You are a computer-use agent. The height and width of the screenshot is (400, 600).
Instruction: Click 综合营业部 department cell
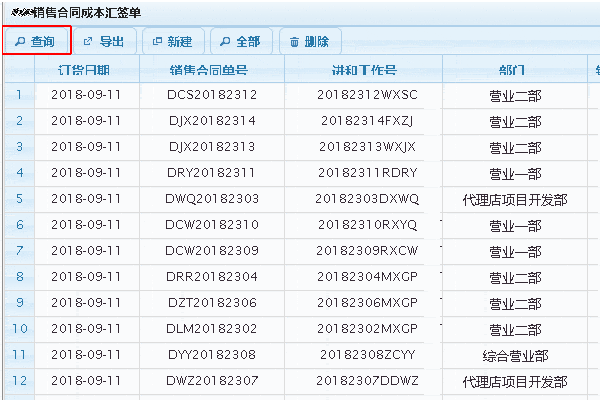coord(515,356)
